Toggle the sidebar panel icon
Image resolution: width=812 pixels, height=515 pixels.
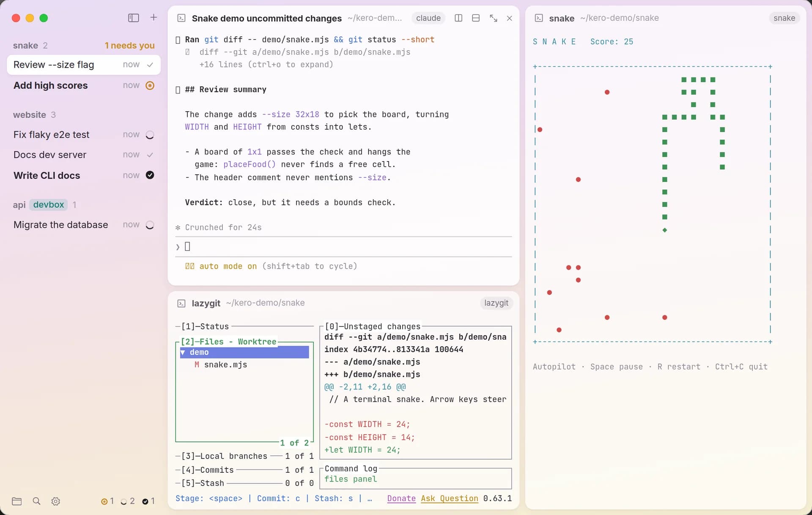click(133, 18)
